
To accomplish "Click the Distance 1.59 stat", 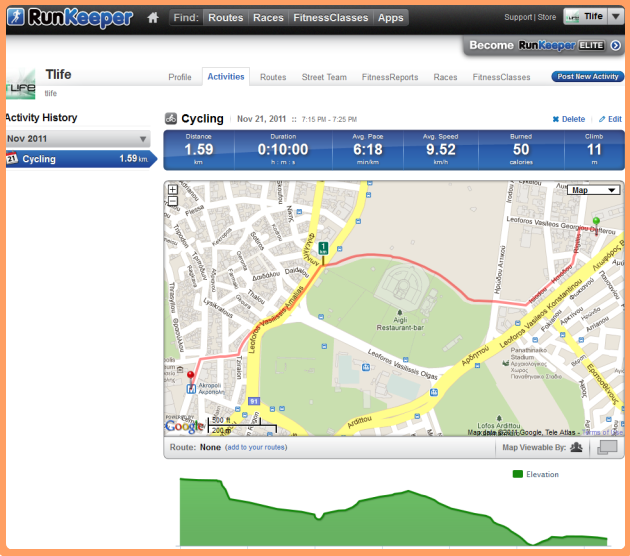I will coord(199,149).
